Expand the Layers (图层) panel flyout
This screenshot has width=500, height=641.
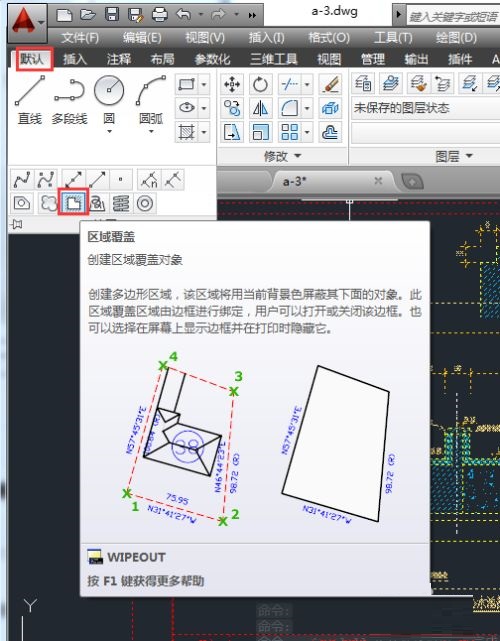pyautogui.click(x=454, y=156)
